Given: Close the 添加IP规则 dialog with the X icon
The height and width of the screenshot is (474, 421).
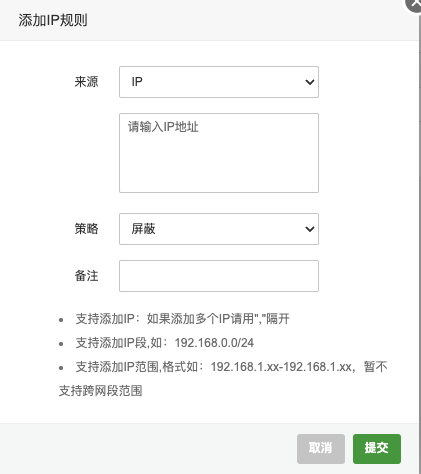Looking at the screenshot, I should [x=415, y=3].
